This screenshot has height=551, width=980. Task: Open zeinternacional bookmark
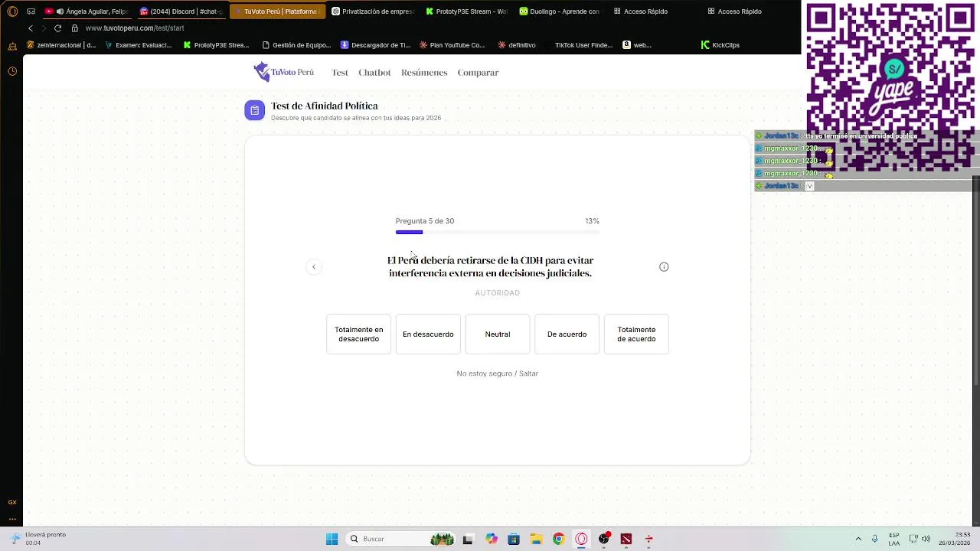61,45
